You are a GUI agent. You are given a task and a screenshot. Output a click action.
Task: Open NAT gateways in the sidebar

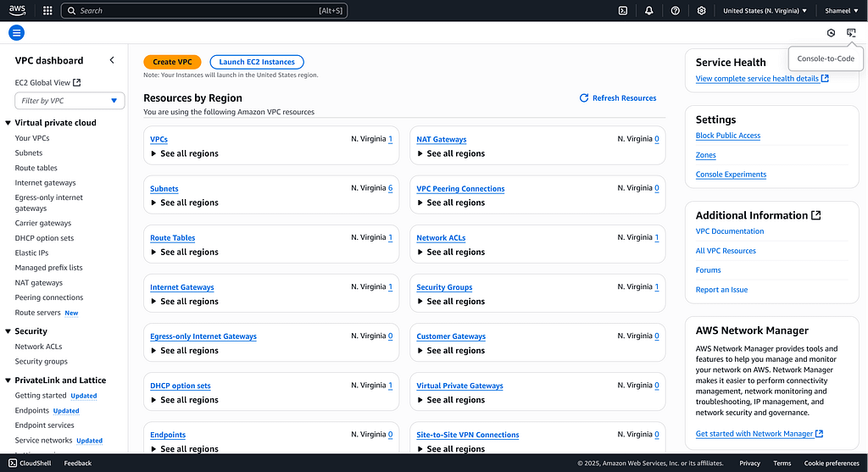point(39,283)
